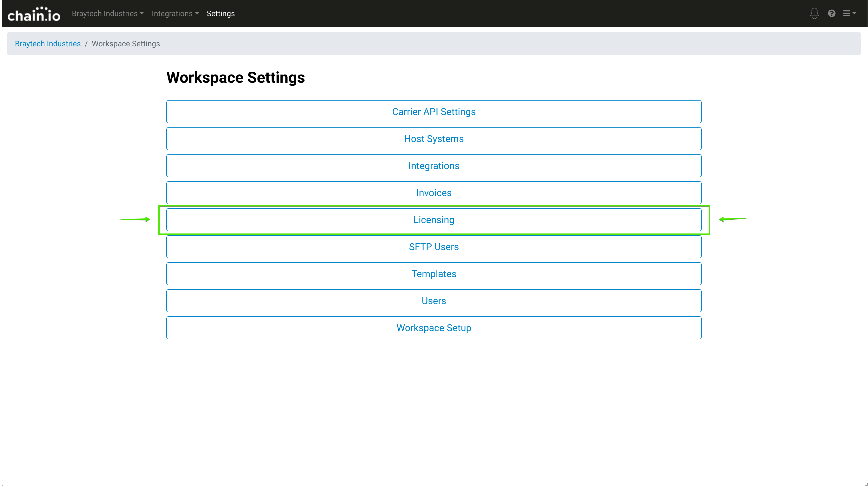Open the Templates settings
The width and height of the screenshot is (868, 486).
click(x=434, y=274)
